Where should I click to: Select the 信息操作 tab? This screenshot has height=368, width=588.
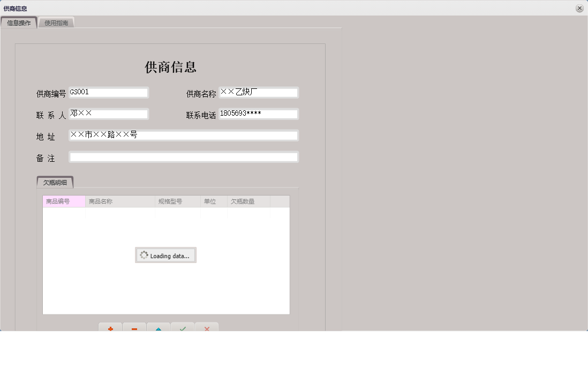click(19, 22)
